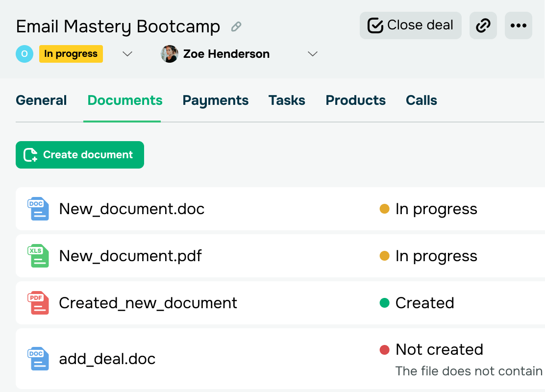Click Zoe Henderson's avatar photo
545x392 pixels.
[170, 54]
